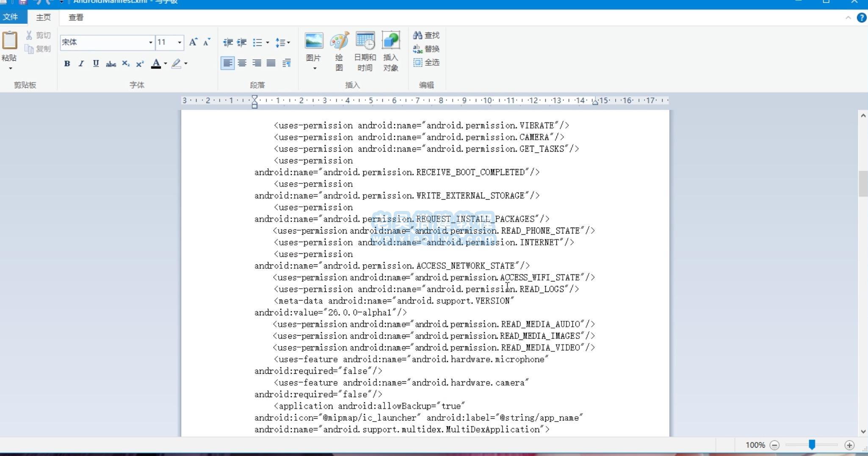Screen dimensions: 868x456
Task: Open the Paste dropdown arrow
Action: 10,68
